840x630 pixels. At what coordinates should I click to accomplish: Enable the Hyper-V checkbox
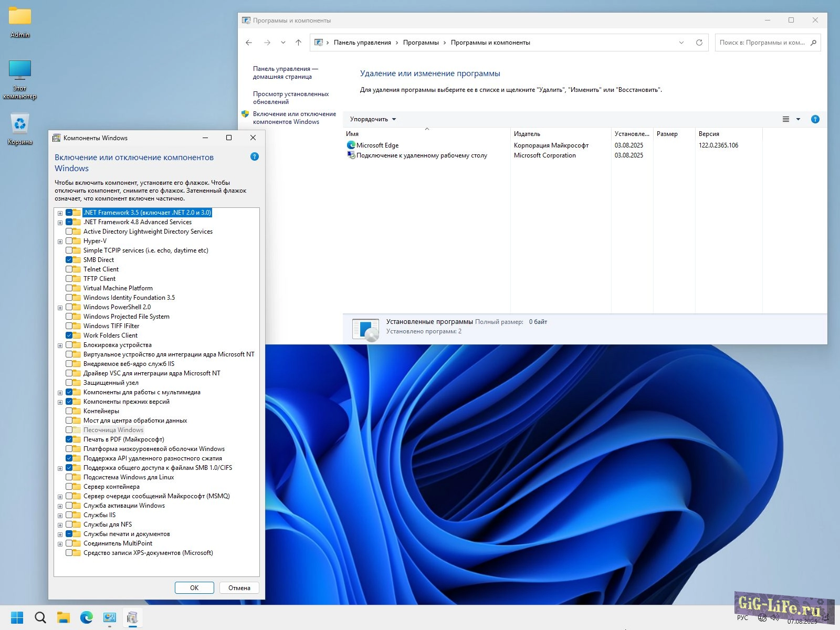click(69, 241)
